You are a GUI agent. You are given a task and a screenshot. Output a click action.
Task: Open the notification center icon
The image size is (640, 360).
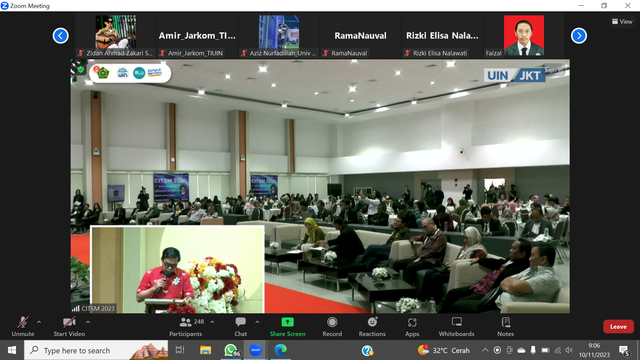pyautogui.click(x=624, y=350)
